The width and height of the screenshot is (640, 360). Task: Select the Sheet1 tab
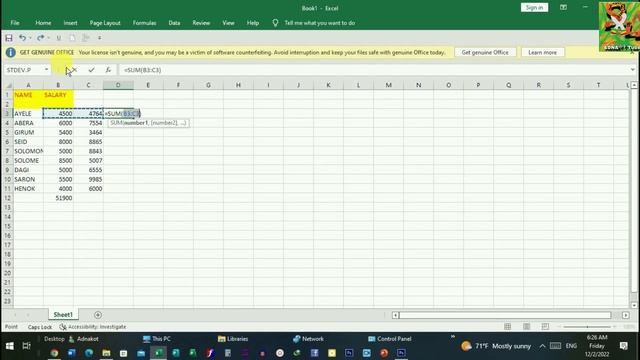click(x=63, y=315)
